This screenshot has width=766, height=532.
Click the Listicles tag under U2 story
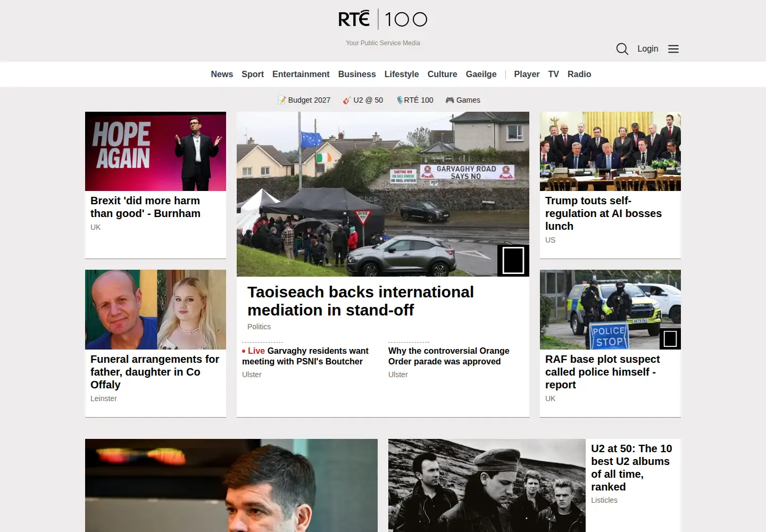(604, 500)
